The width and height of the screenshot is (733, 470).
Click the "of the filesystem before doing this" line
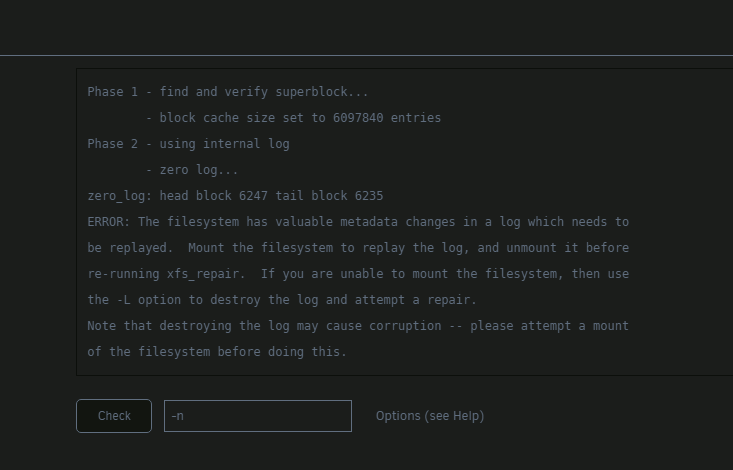pyautogui.click(x=217, y=352)
